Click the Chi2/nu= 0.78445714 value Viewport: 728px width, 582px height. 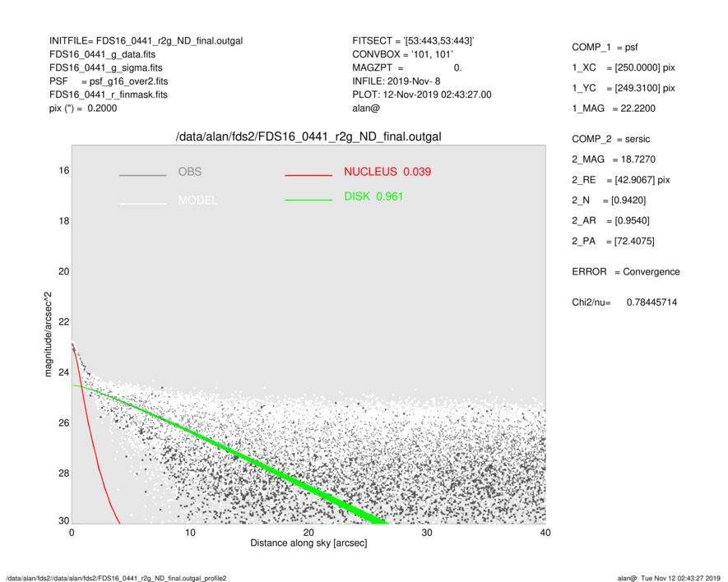[624, 303]
